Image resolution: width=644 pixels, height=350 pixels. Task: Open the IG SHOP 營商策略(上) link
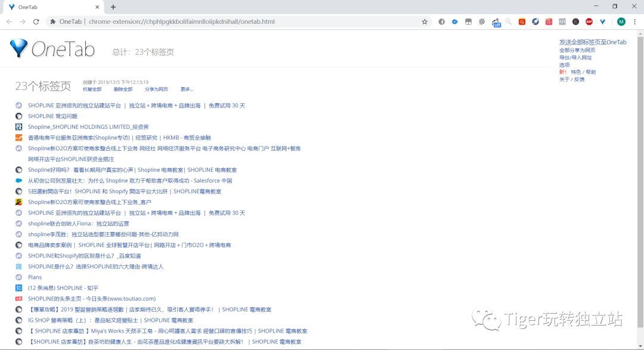coord(110,320)
